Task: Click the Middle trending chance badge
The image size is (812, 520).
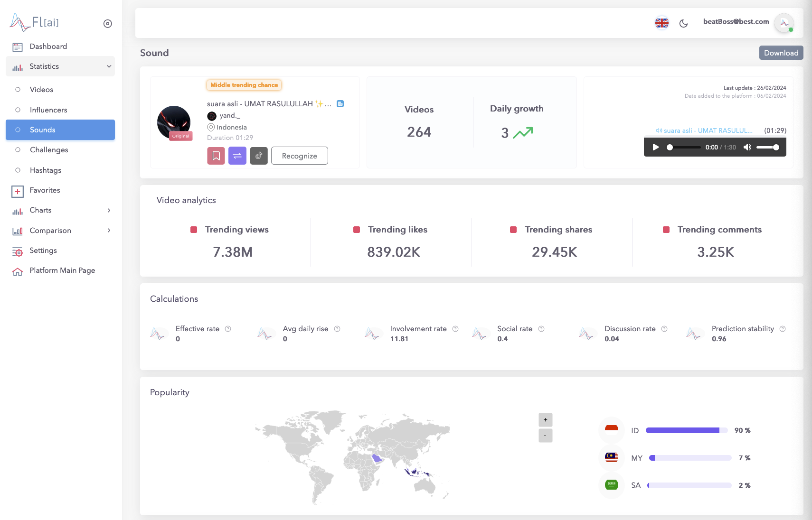Action: pos(244,85)
